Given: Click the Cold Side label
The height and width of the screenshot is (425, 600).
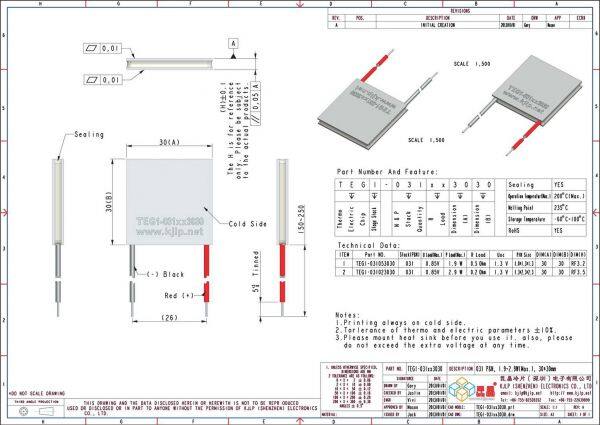Looking at the screenshot, I should click(x=247, y=223).
